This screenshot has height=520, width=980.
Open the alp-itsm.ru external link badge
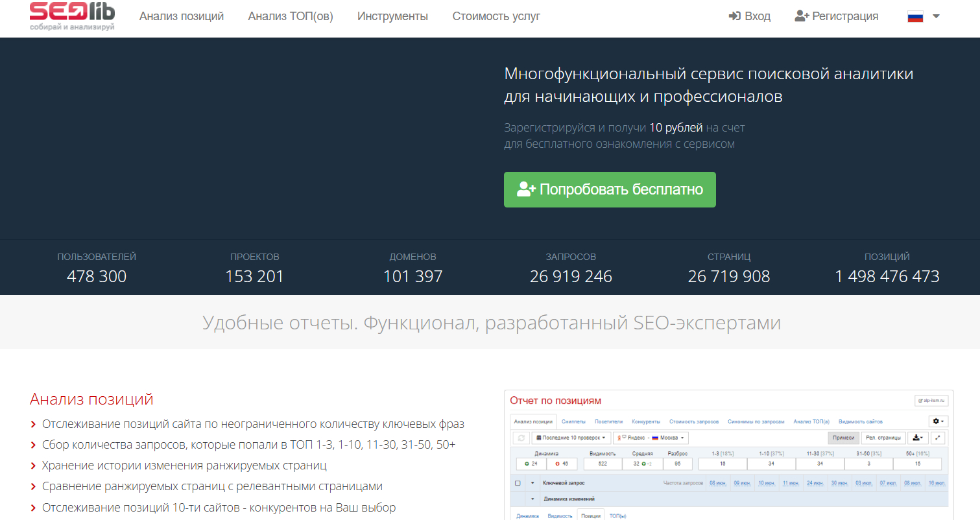(931, 401)
